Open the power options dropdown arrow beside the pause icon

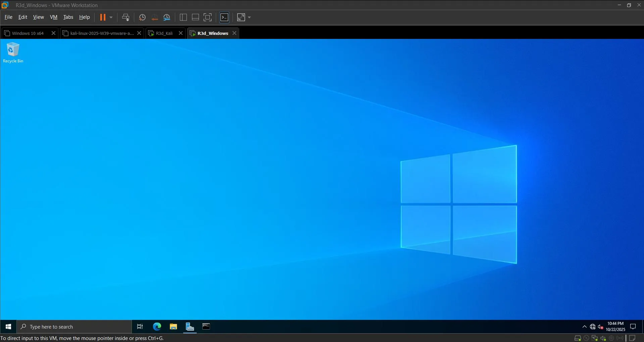[x=111, y=17]
